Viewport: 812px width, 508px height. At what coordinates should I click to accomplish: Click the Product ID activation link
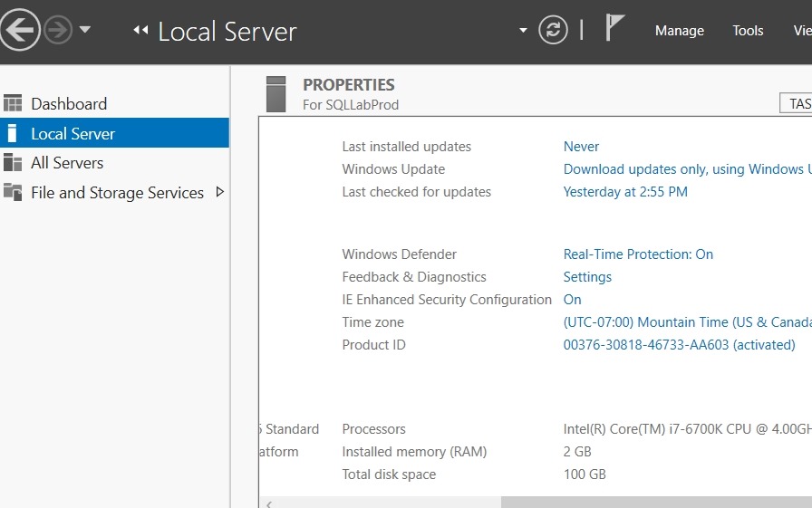pos(679,345)
